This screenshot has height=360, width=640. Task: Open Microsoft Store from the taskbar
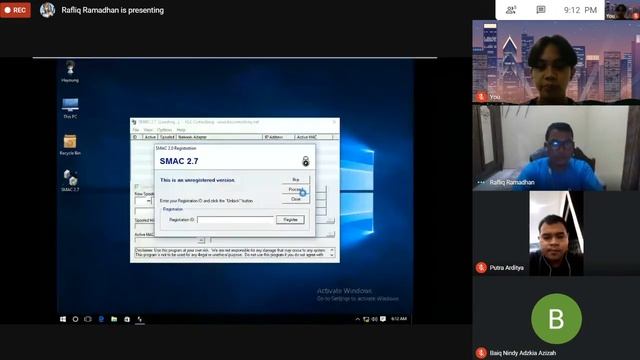point(127,319)
